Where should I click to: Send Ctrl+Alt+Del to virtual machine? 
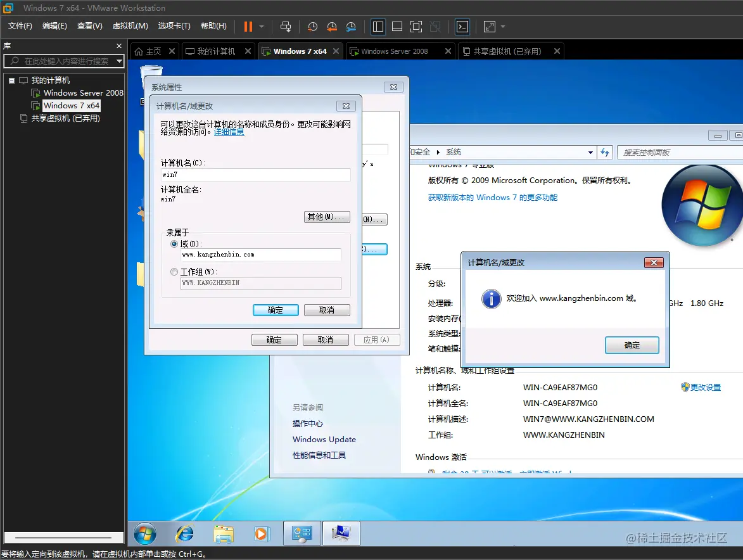point(286,27)
